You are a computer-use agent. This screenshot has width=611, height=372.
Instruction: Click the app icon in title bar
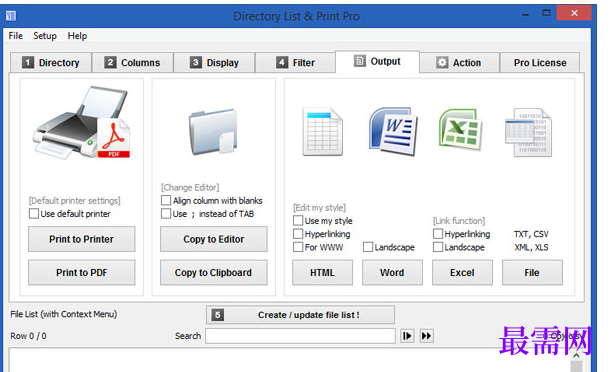click(11, 16)
